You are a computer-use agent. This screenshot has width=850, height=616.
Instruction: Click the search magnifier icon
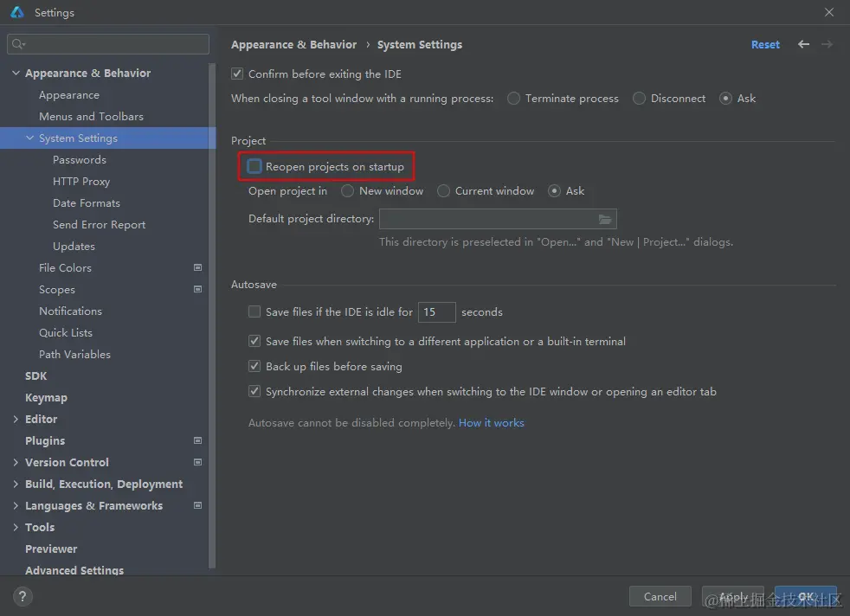pos(18,44)
